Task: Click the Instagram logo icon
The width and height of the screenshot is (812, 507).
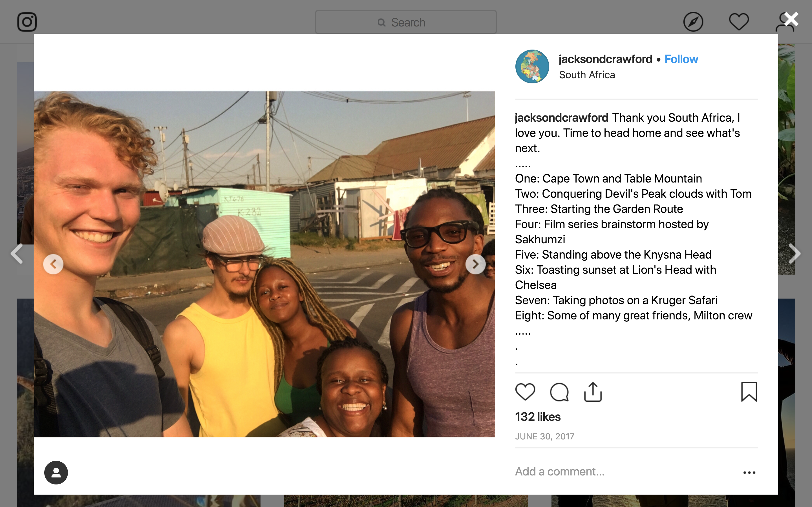Action: (27, 22)
